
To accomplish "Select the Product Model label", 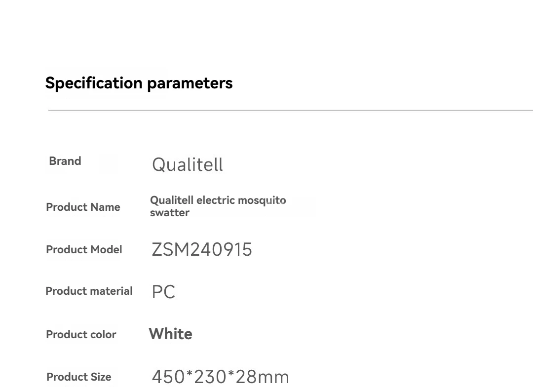I will click(84, 249).
